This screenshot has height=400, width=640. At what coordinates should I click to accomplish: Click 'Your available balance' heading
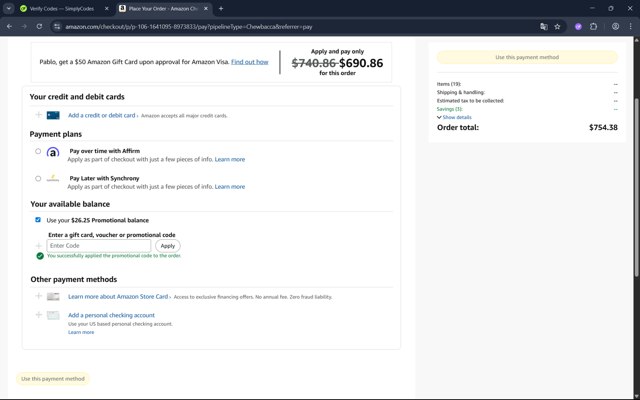tap(70, 204)
